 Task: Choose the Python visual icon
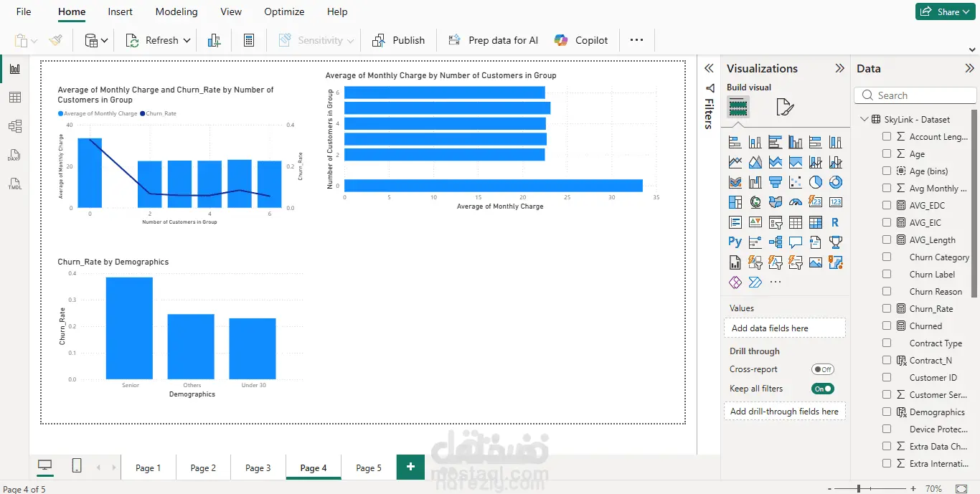click(x=735, y=242)
